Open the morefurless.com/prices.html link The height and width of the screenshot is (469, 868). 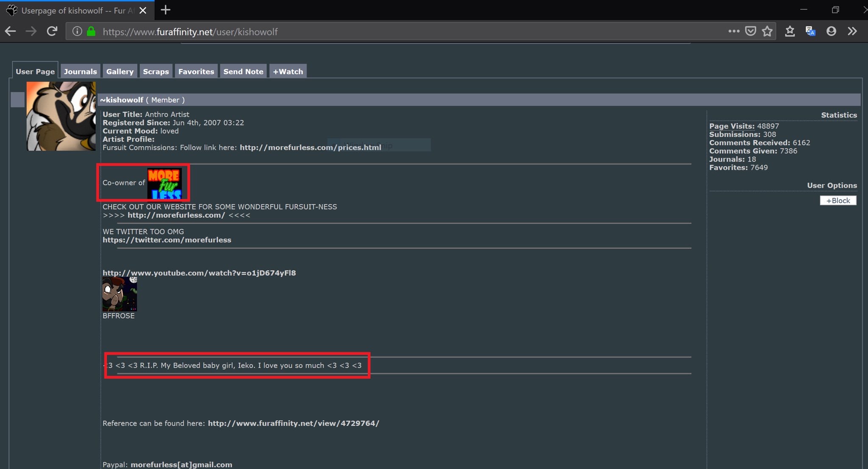click(310, 147)
